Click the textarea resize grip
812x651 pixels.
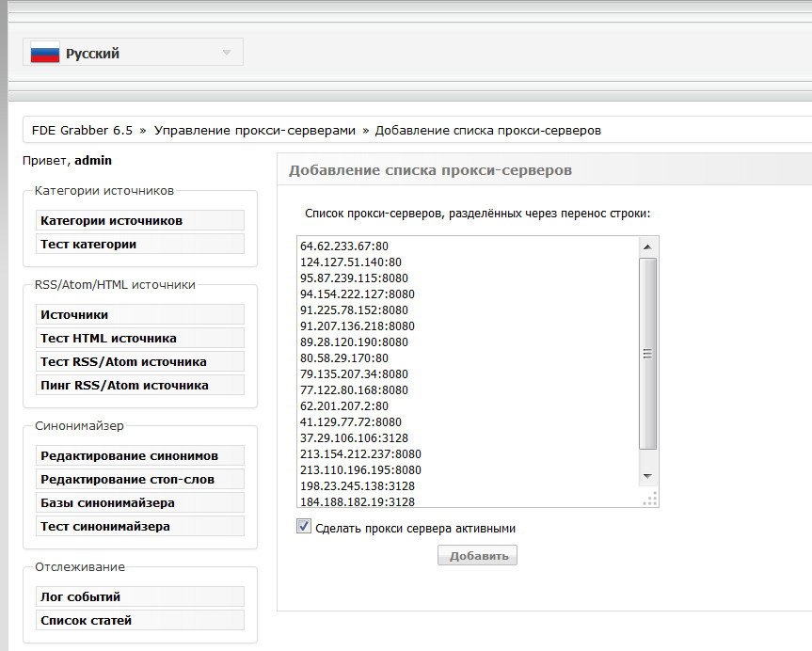(650, 499)
